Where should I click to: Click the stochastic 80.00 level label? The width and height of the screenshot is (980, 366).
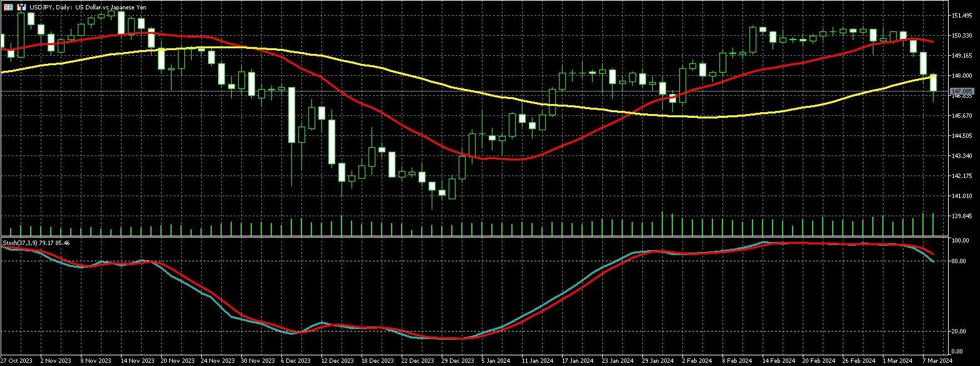(x=960, y=261)
